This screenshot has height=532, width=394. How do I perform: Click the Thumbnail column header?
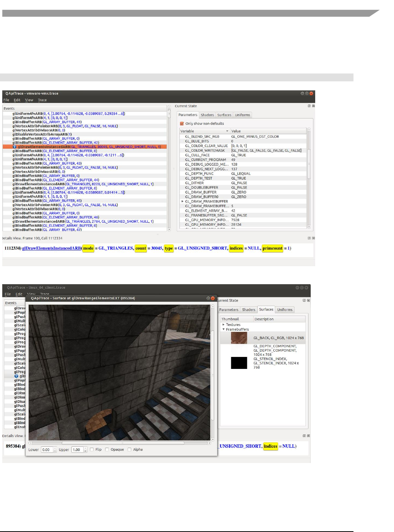(x=236, y=319)
